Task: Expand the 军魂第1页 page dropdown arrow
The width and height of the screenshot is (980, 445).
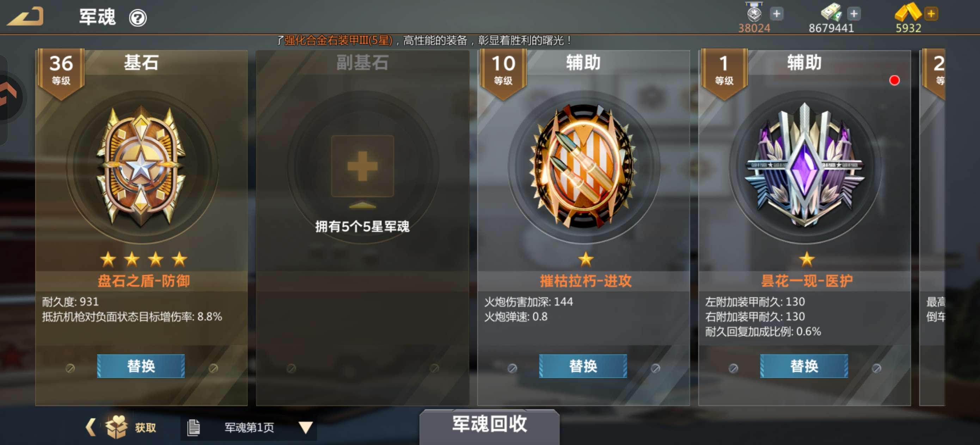Action: click(306, 427)
